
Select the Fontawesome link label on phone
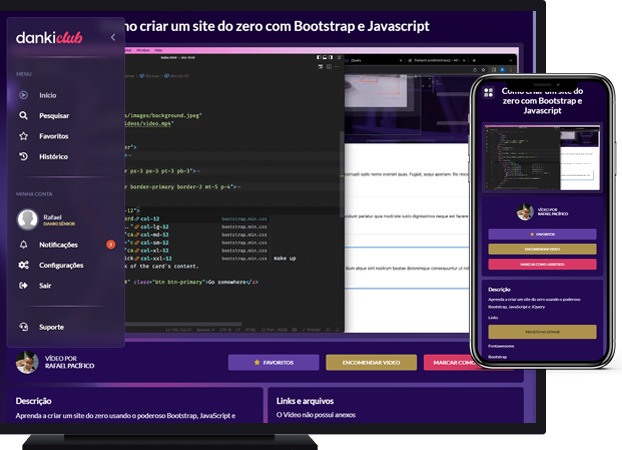(x=501, y=346)
